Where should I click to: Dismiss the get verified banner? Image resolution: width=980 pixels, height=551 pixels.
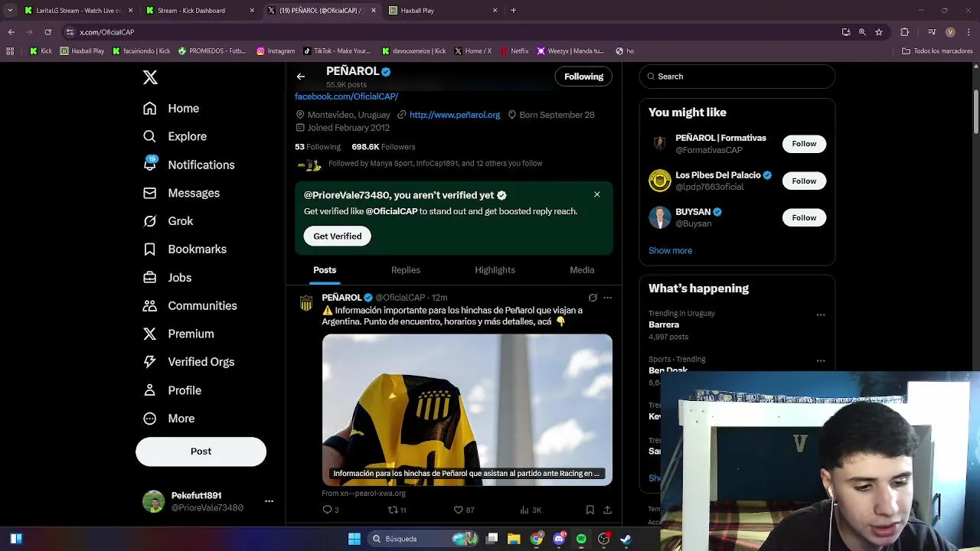coord(597,194)
